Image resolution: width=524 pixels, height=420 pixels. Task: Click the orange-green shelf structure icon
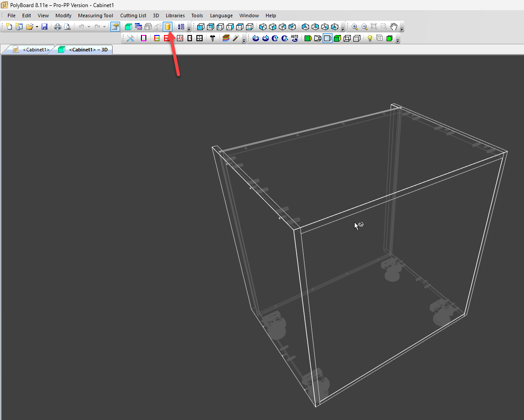tap(157, 39)
